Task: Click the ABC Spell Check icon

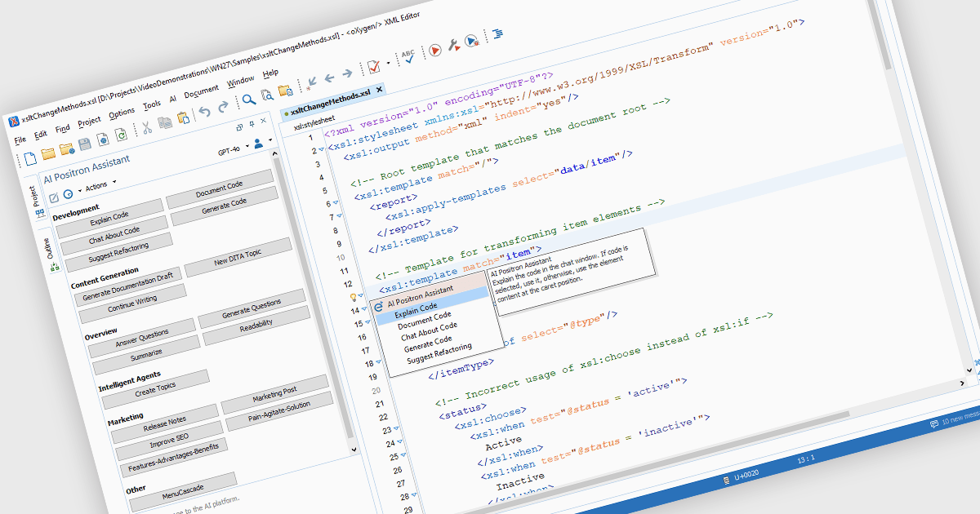Action: tap(408, 57)
